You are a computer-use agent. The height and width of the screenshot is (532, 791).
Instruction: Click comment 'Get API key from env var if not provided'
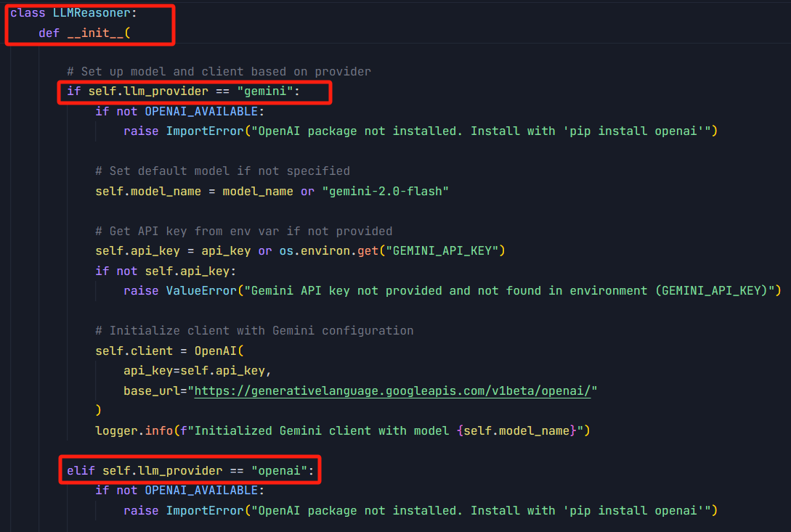[243, 232]
